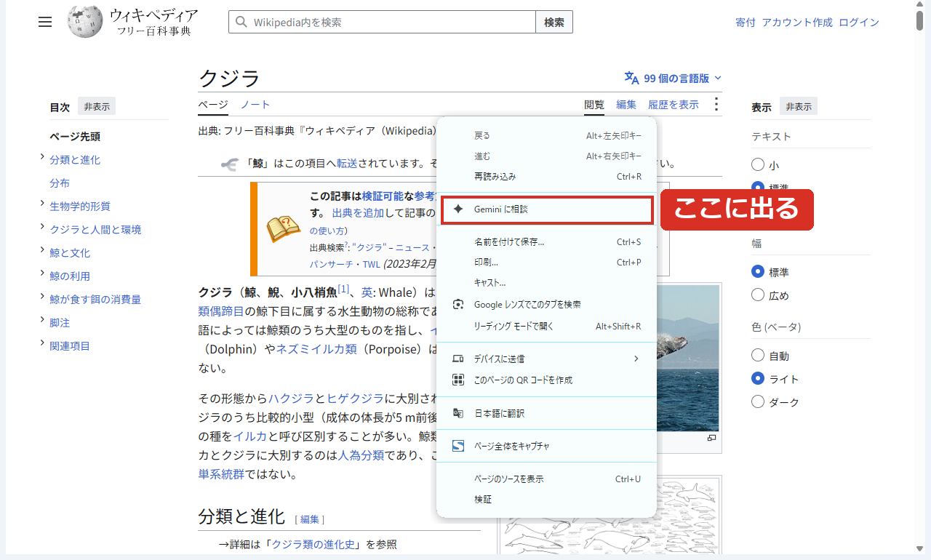Click the full page capture icon
The height and width of the screenshot is (560, 931).
[458, 446]
